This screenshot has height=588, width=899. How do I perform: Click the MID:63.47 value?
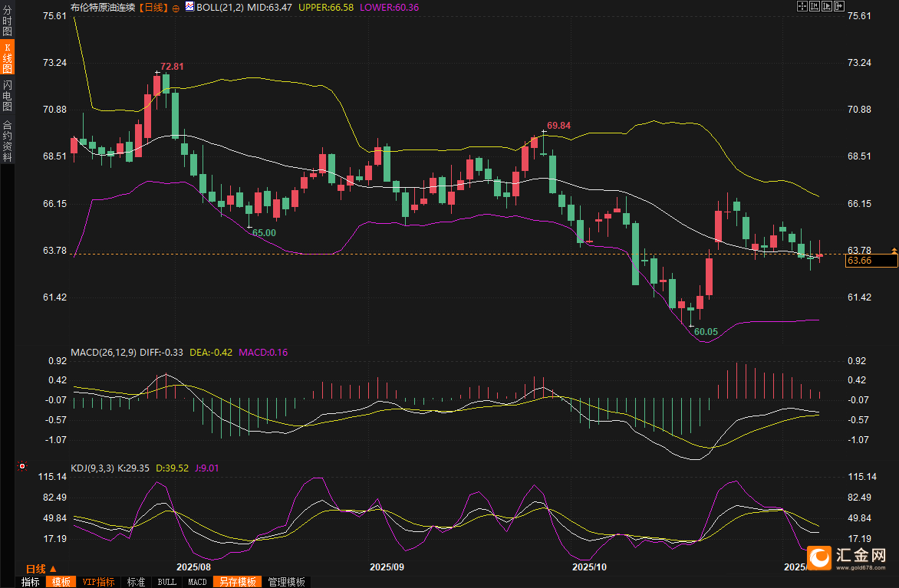(269, 8)
